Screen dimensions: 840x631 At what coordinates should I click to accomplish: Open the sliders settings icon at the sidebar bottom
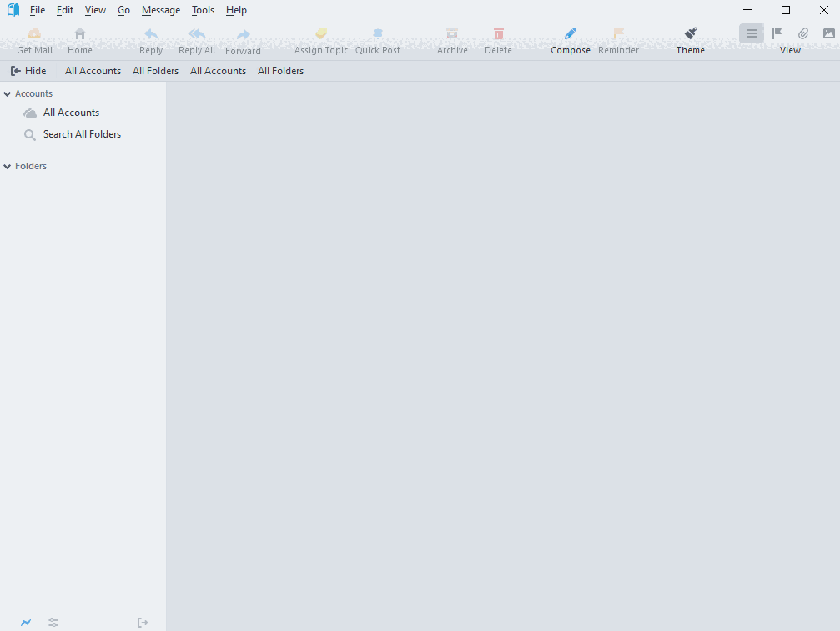click(53, 623)
